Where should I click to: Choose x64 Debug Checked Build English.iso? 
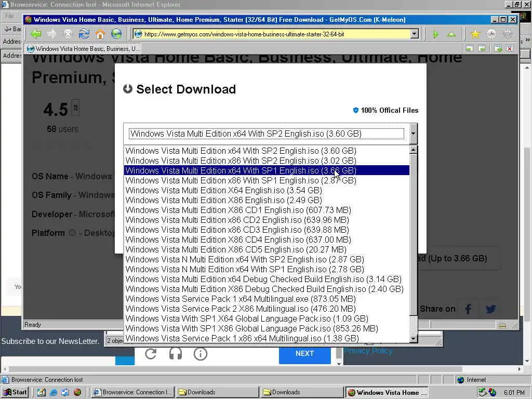(267, 279)
